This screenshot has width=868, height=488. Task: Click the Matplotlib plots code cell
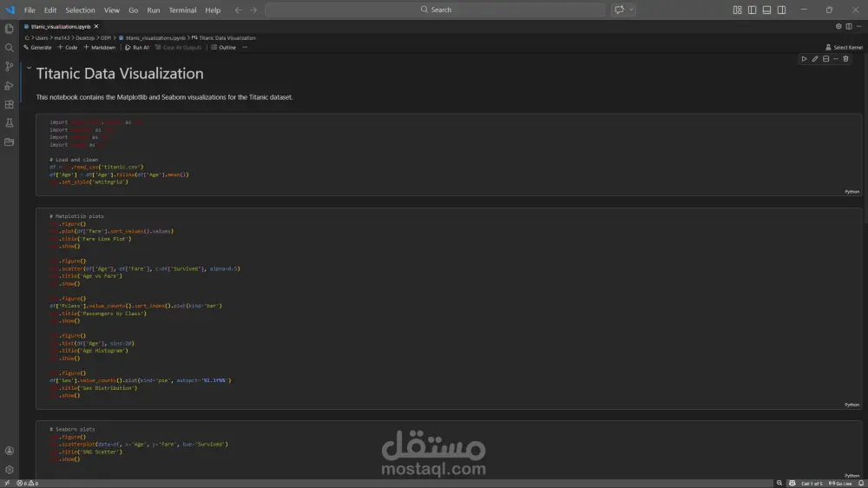click(449, 308)
